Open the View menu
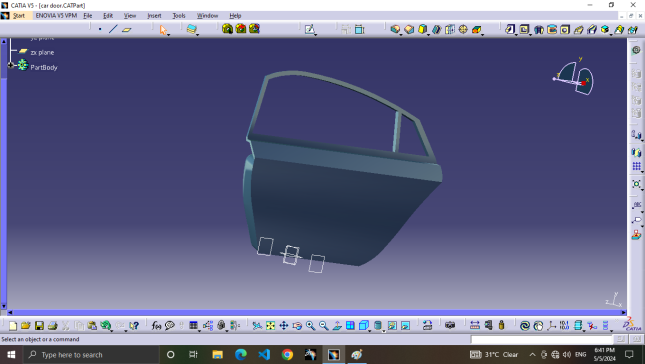Image resolution: width=645 pixels, height=364 pixels. [x=130, y=16]
